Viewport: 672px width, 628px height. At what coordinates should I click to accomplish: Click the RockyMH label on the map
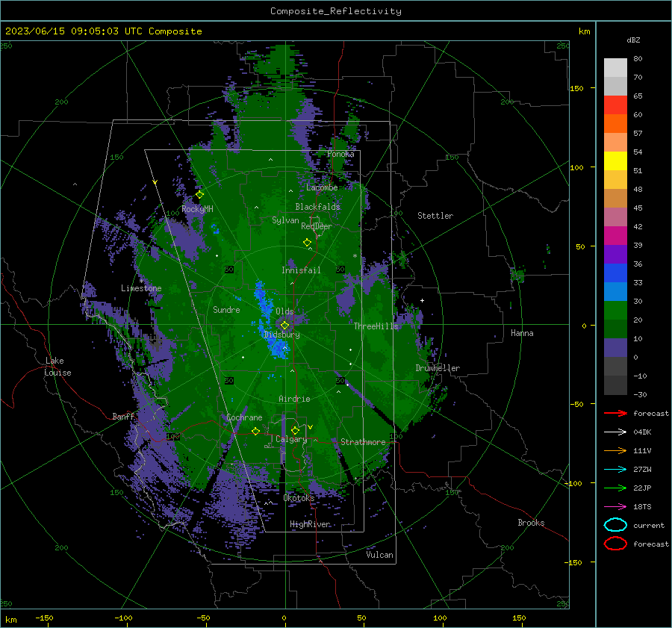(198, 209)
